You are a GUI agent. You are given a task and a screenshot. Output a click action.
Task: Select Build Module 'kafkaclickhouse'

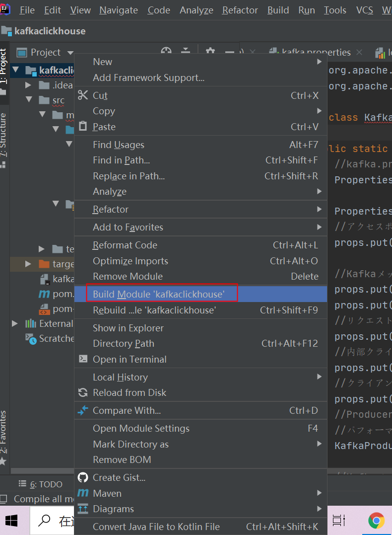200,294
